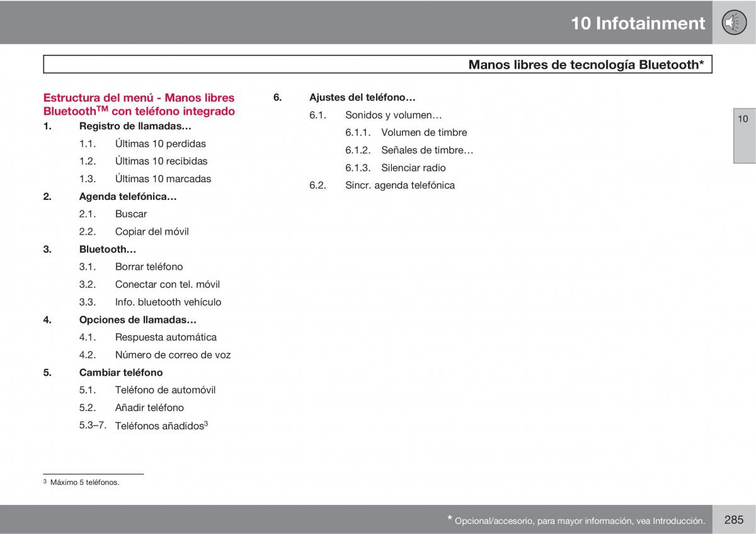756x534 pixels.
Task: Select "Últimas 10 perdidas" entry
Action: (161, 144)
